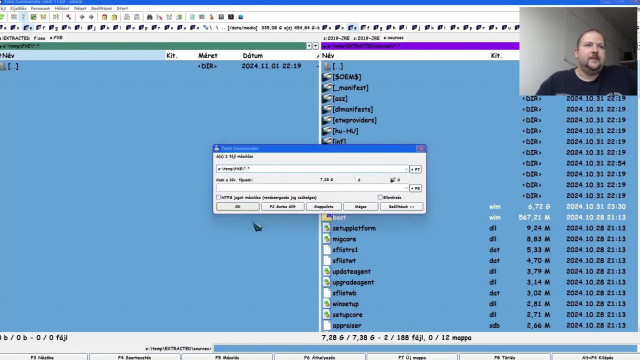Enable the NTFS permissions copy checkbox
This screenshot has height=360, width=640.
pos(218,198)
